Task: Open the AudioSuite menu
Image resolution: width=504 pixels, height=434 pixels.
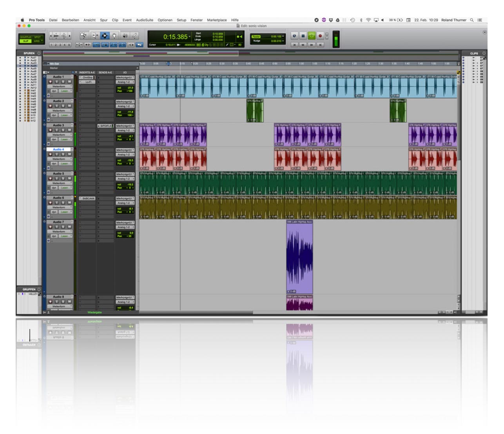Action: [x=144, y=20]
